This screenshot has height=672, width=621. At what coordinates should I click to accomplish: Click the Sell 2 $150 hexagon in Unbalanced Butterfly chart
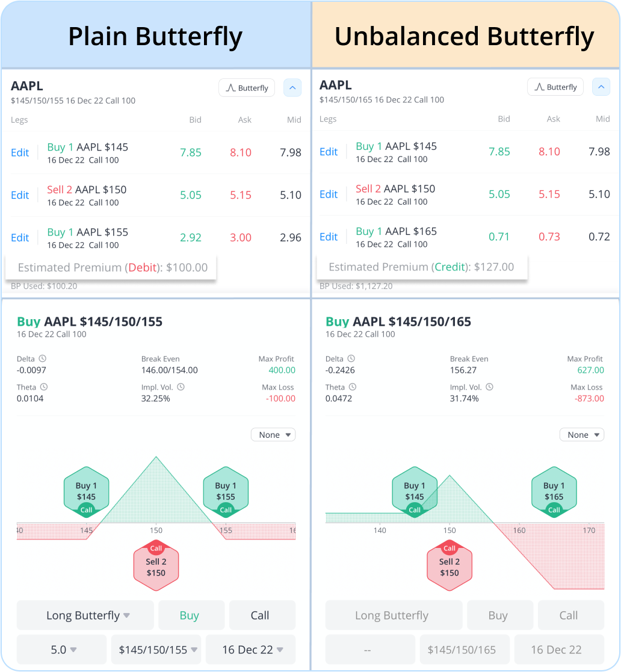pyautogui.click(x=450, y=565)
